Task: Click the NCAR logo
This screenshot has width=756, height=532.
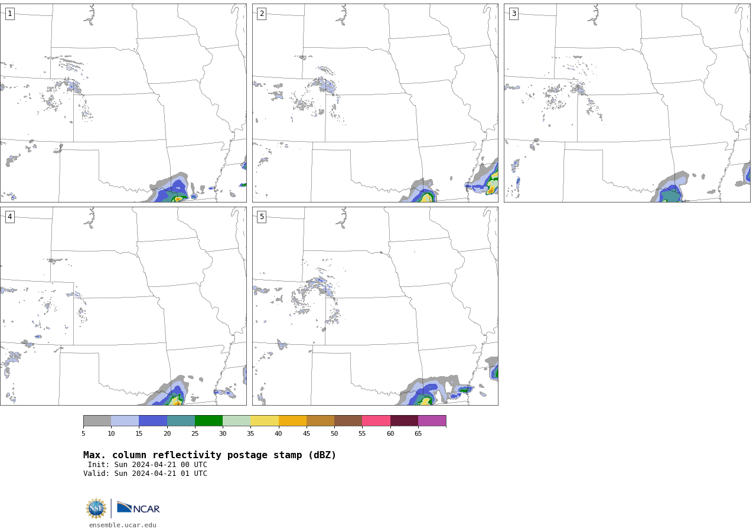Action: click(x=138, y=508)
